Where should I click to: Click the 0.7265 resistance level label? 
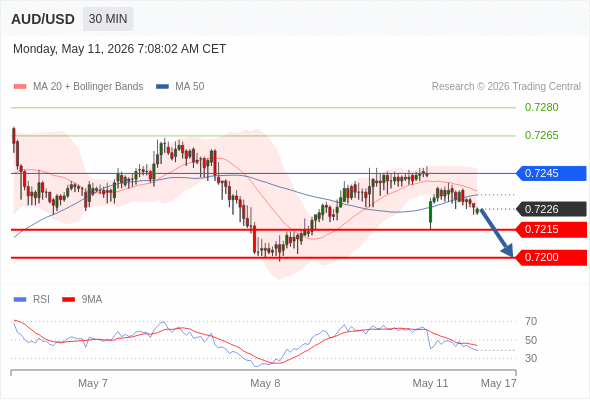coord(541,135)
